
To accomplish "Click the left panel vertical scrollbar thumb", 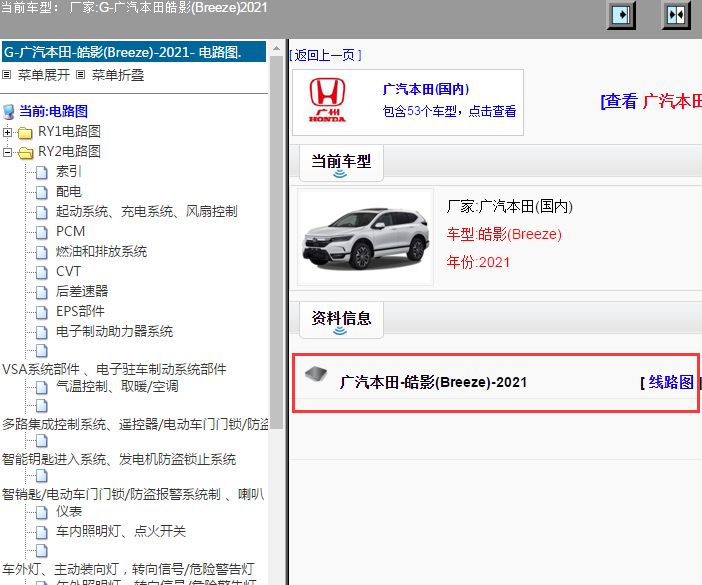I will [276, 242].
